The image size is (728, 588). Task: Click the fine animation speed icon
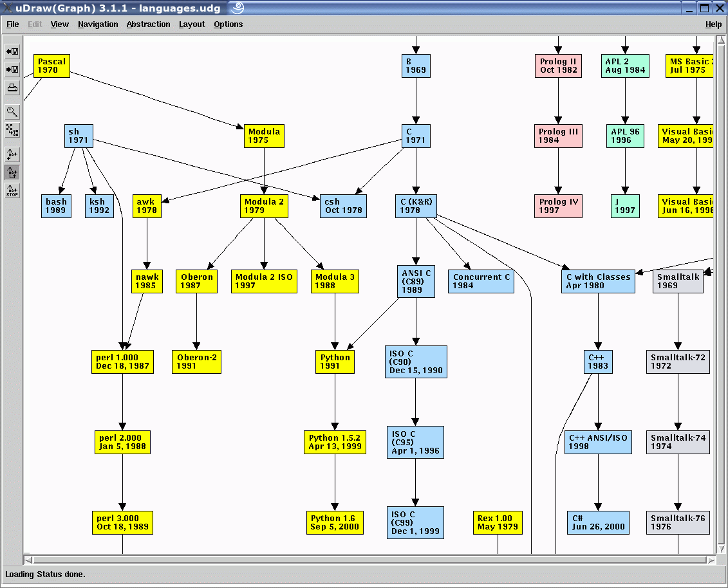coord(12,154)
